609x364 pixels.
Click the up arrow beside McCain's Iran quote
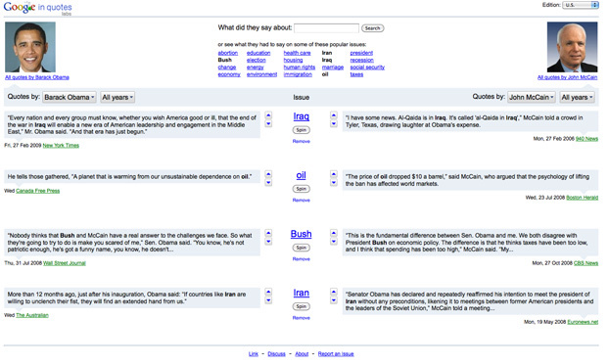click(334, 292)
